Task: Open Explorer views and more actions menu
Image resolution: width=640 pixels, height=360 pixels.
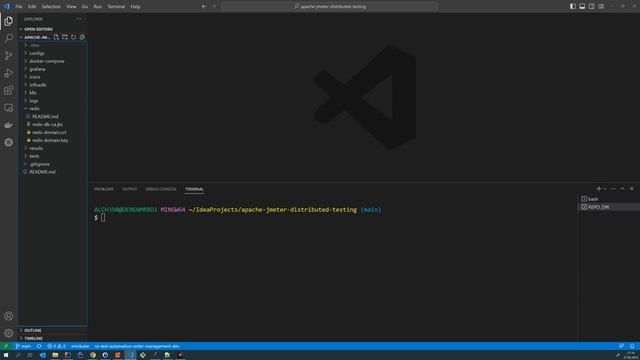Action: point(79,19)
